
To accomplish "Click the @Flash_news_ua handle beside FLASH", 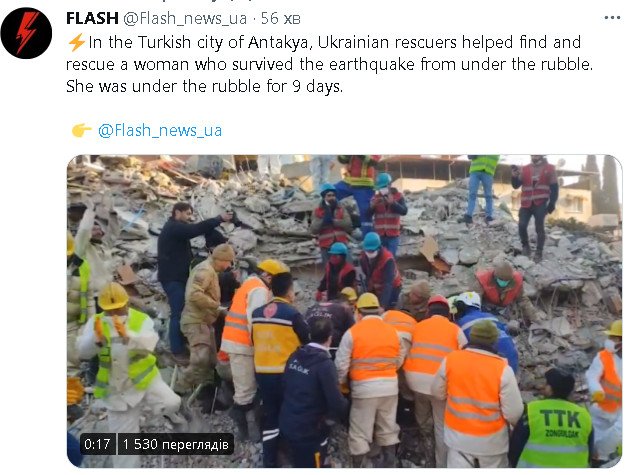I will click(185, 19).
